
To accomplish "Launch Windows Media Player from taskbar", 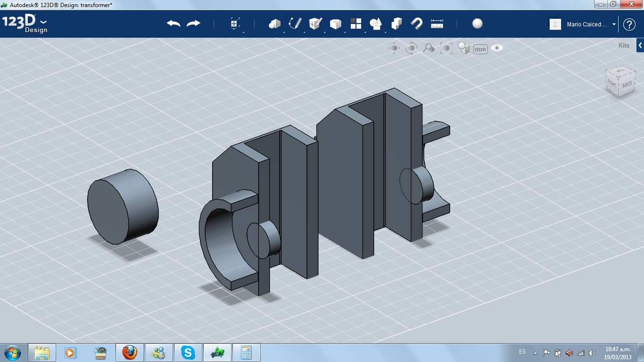I will coord(70,353).
